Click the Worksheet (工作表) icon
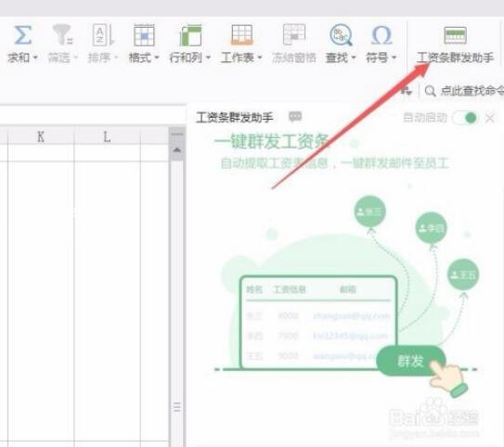This screenshot has width=504, height=447. (x=241, y=34)
